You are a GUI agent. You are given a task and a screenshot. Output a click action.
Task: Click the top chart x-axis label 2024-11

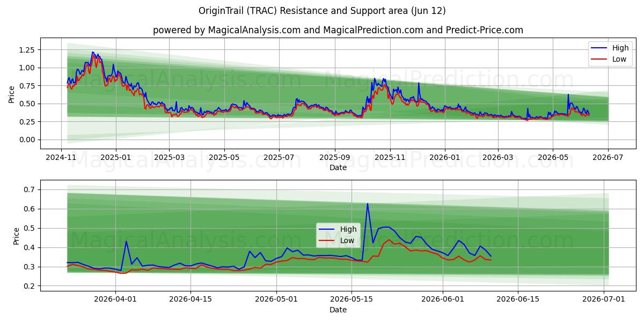[x=61, y=158]
